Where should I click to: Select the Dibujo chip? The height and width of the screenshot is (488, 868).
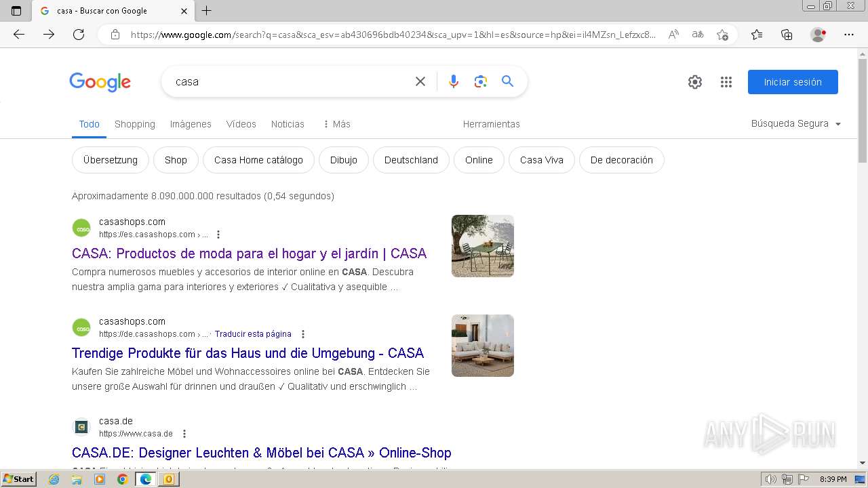click(344, 160)
